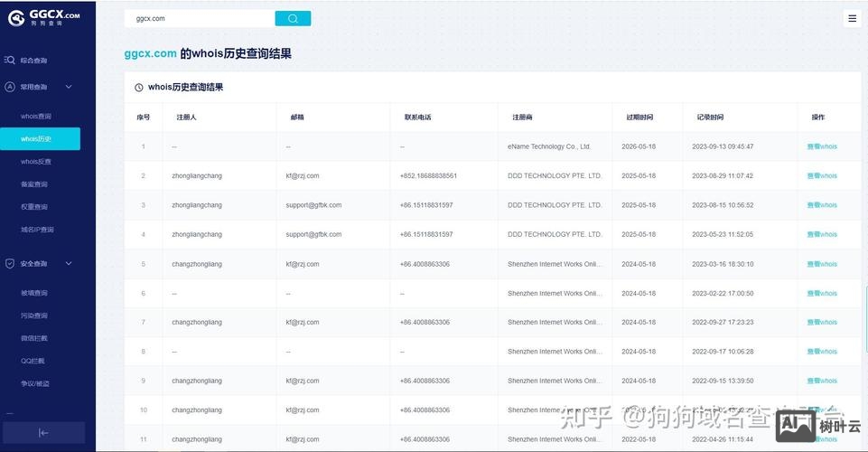This screenshot has width=868, height=452.
Task: Click the ggcx.com link in the heading
Action: click(151, 53)
